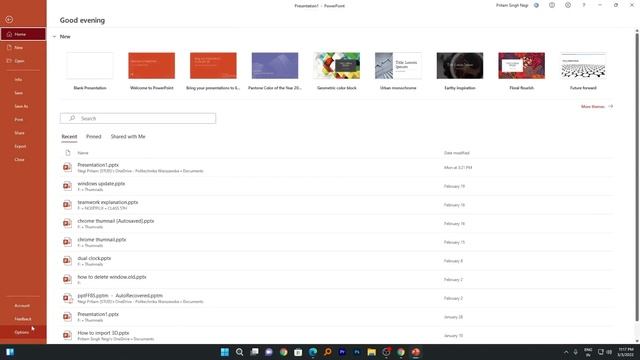Open Premiere Pro from the taskbar
Viewport: 640px width, 360px height.
[x=342, y=352]
